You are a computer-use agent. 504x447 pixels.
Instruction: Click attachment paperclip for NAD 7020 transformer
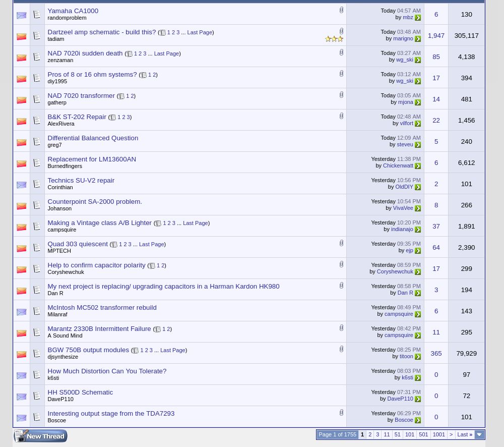pyautogui.click(x=341, y=95)
